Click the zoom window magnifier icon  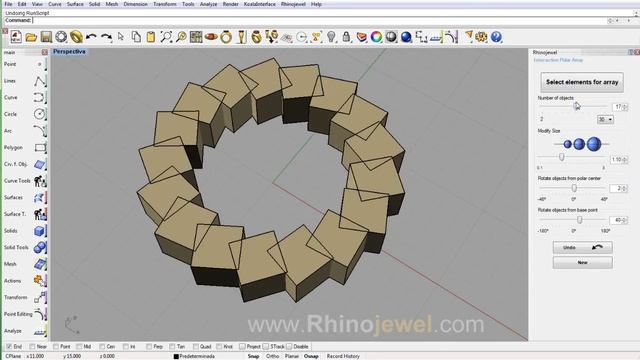pos(181,37)
